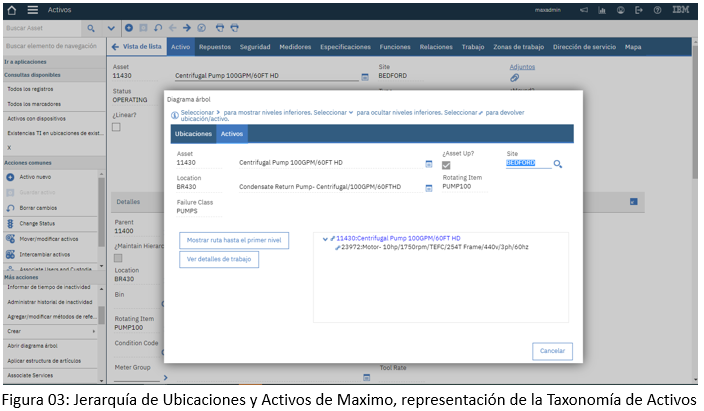This screenshot has height=411, width=704.
Task: Go to previous record arrow
Action: click(x=172, y=28)
